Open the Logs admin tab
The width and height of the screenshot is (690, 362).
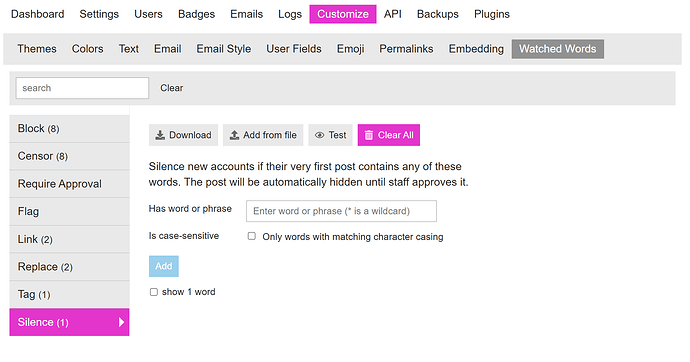[290, 14]
